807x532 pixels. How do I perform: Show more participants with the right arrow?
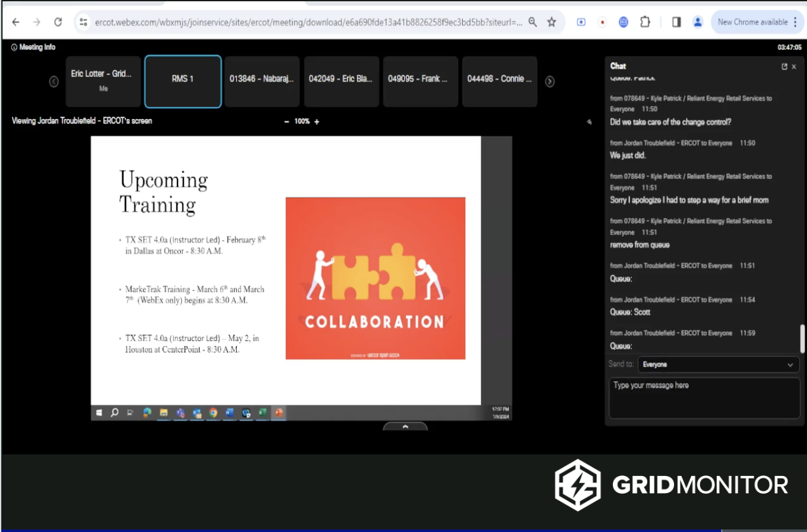(551, 81)
